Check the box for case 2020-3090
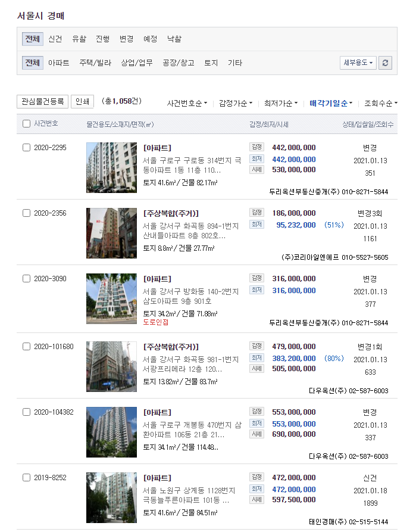 [x=26, y=279]
